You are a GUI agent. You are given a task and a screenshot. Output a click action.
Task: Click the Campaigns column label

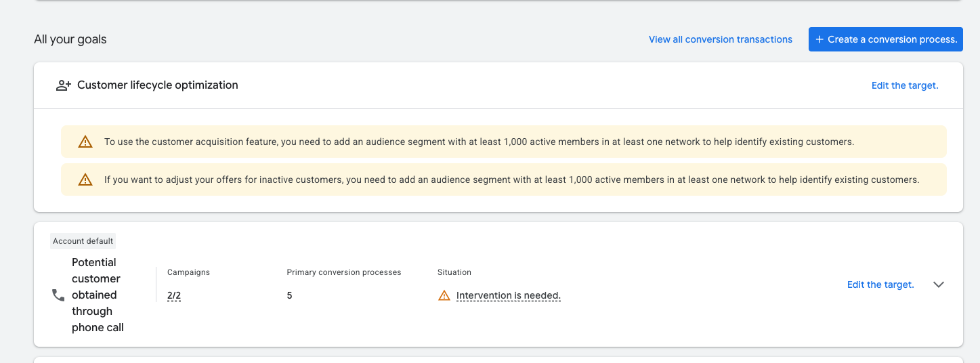188,272
